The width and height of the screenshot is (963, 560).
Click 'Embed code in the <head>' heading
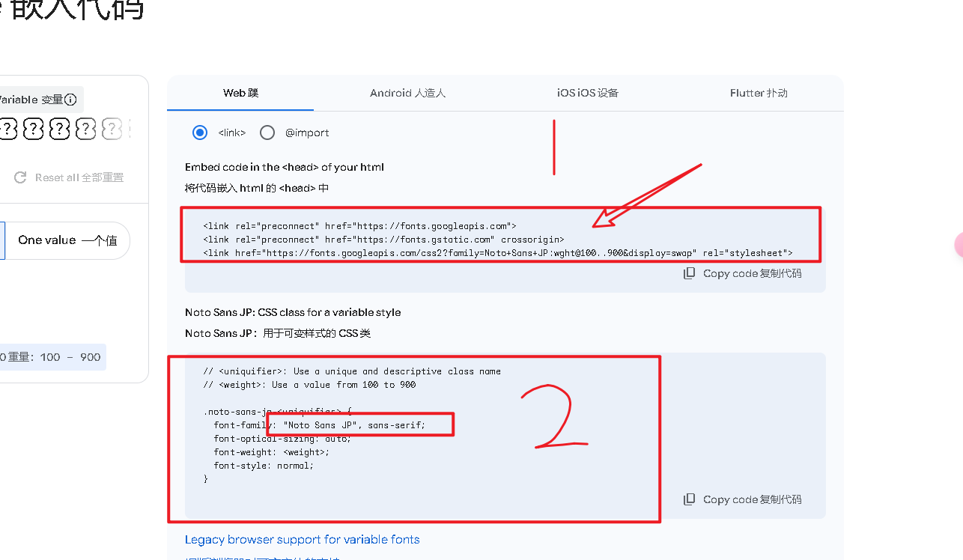(285, 167)
